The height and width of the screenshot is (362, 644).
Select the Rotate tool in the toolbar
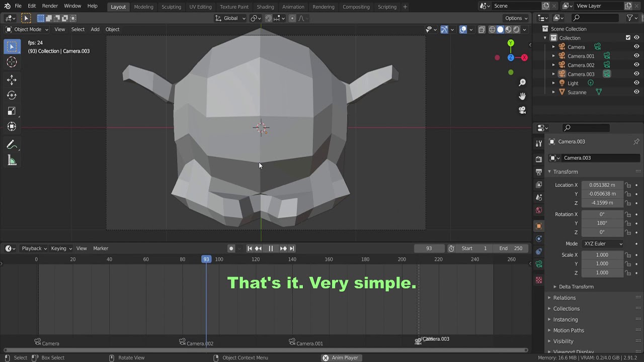(x=12, y=95)
